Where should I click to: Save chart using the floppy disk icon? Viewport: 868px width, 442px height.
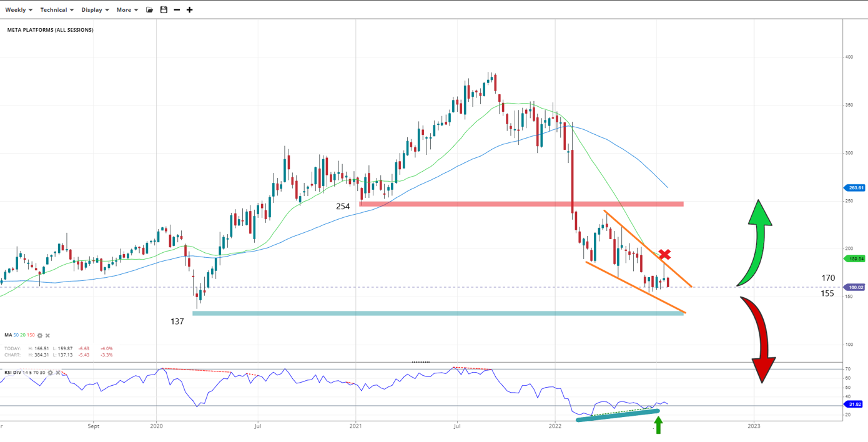pyautogui.click(x=164, y=10)
